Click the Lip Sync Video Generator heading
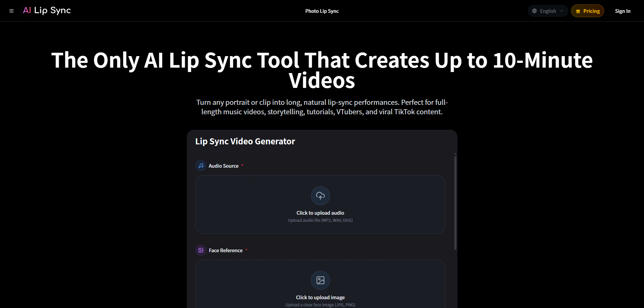644x308 pixels. tap(245, 141)
